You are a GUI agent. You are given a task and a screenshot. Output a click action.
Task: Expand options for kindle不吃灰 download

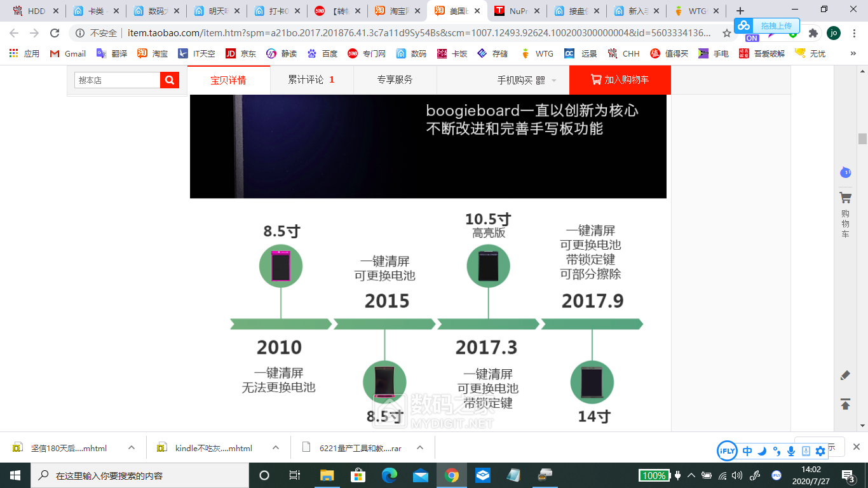click(x=276, y=447)
